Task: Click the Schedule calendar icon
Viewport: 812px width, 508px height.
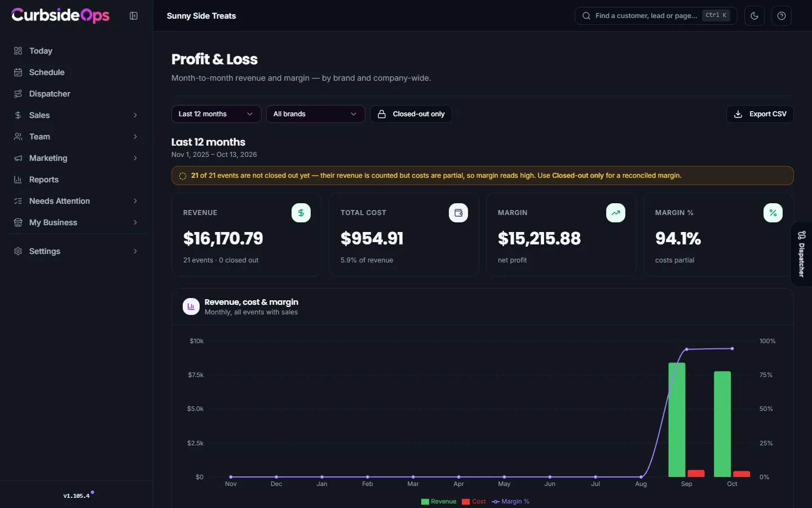Action: 18,72
